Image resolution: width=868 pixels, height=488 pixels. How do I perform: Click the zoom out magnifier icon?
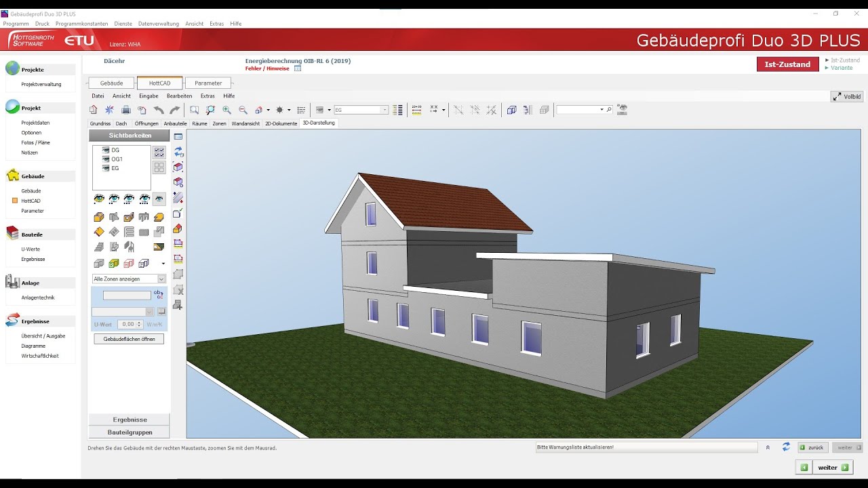[243, 110]
